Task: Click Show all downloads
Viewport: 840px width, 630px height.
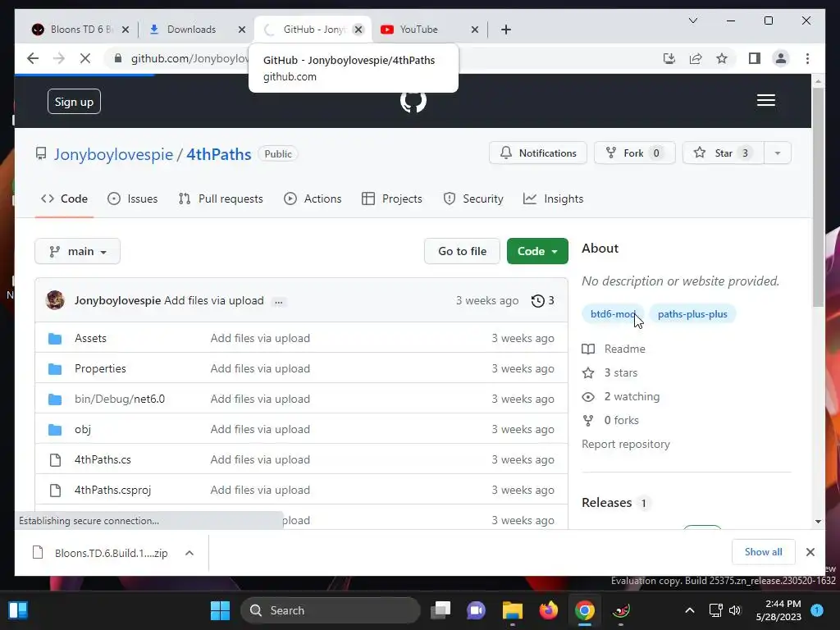Action: tap(764, 552)
